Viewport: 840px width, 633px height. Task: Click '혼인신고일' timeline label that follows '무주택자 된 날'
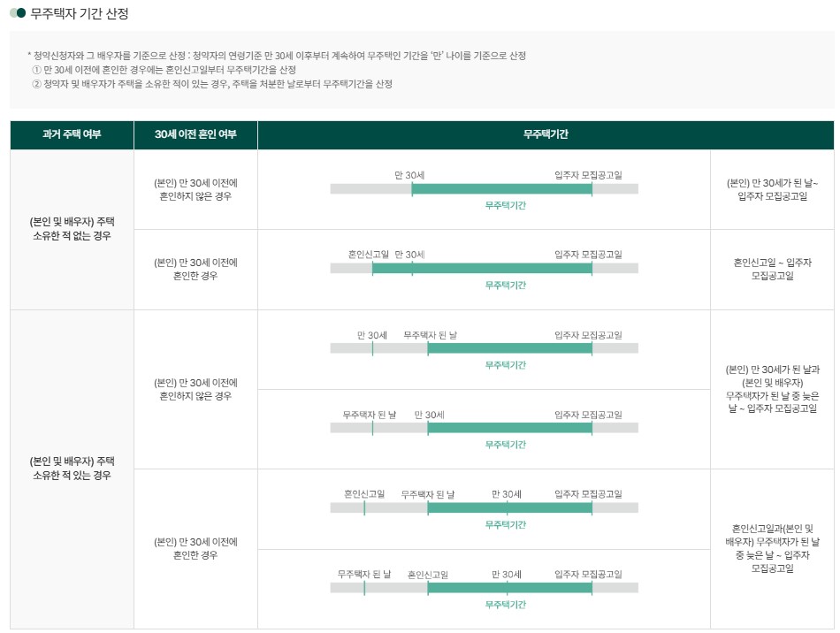pos(427,575)
